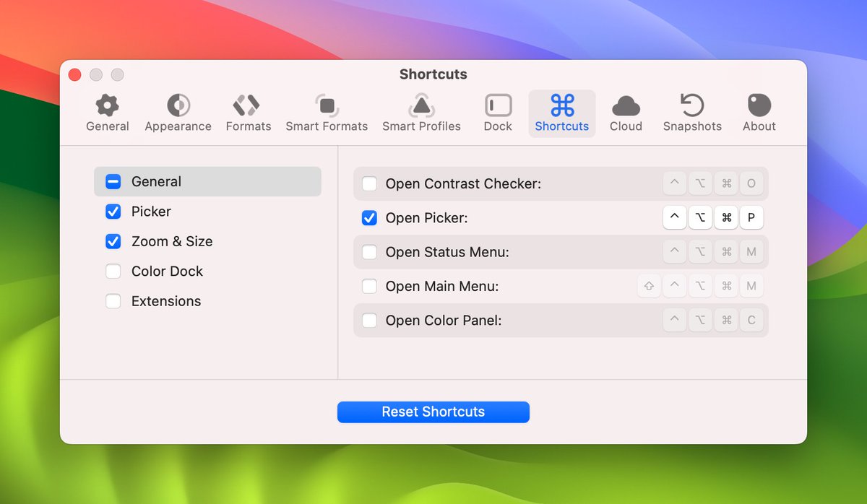Image resolution: width=867 pixels, height=504 pixels.
Task: Enable the Extensions shortcuts
Action: point(113,301)
